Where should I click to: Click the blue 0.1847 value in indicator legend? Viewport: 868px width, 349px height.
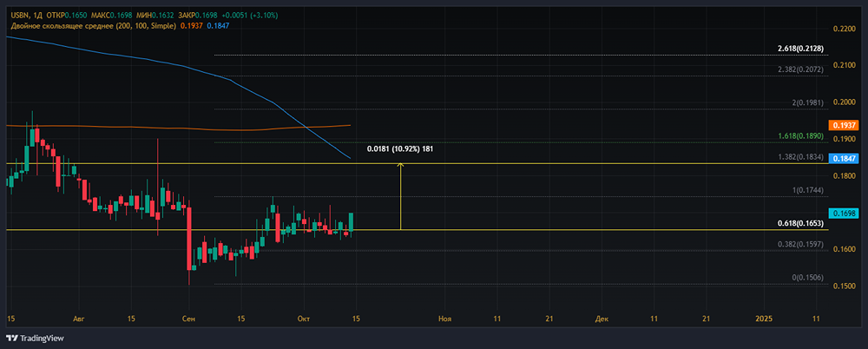[218, 25]
